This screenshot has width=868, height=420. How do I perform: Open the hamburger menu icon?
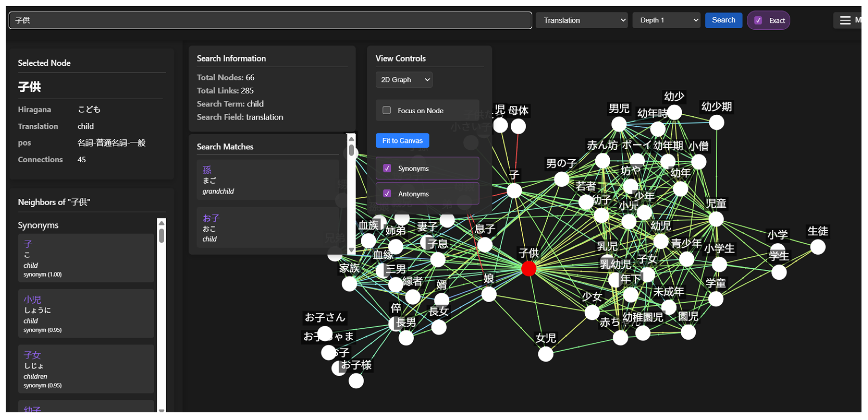click(845, 20)
